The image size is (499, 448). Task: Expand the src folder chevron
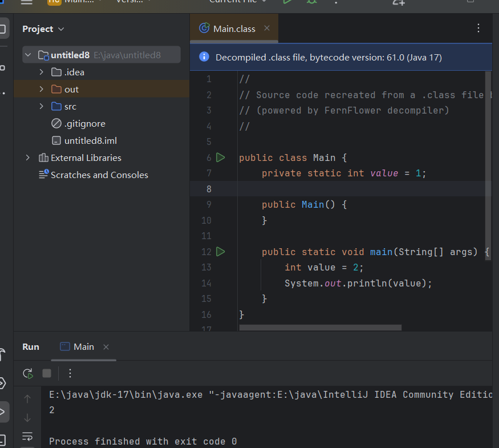click(41, 106)
